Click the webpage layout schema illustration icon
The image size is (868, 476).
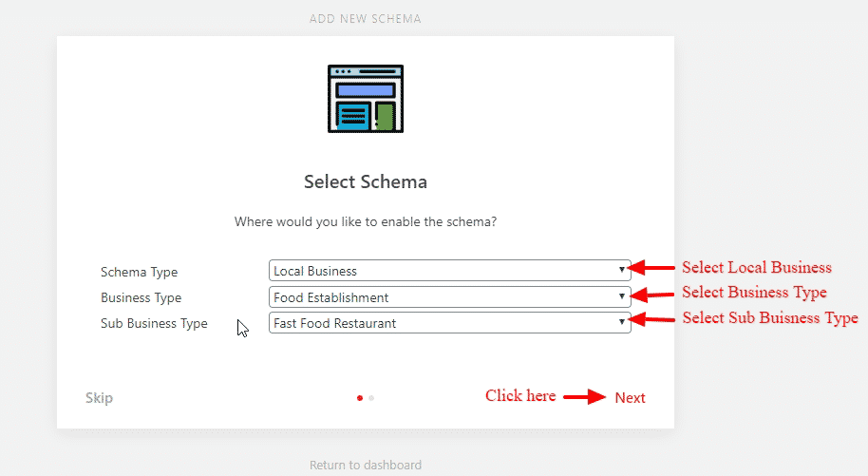(366, 99)
